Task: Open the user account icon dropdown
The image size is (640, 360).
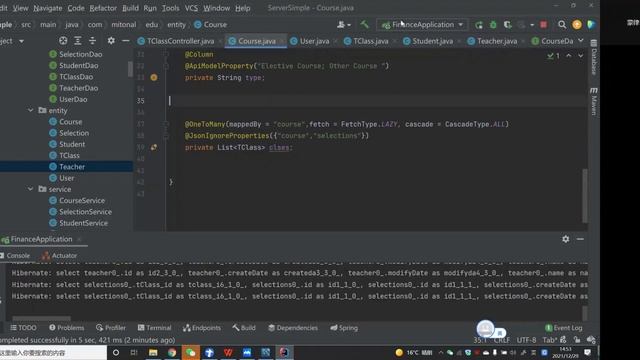Action: (344, 25)
